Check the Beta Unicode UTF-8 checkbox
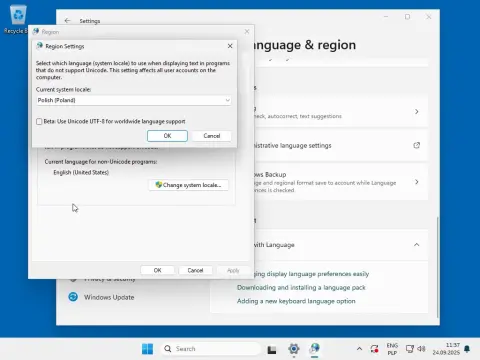This screenshot has height=360, width=480. pos(39,122)
